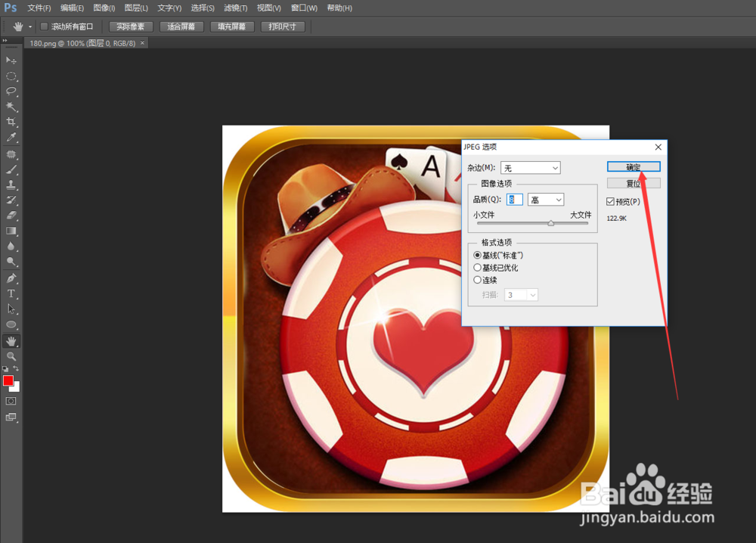Select the Move tool
The image size is (756, 543).
11,61
